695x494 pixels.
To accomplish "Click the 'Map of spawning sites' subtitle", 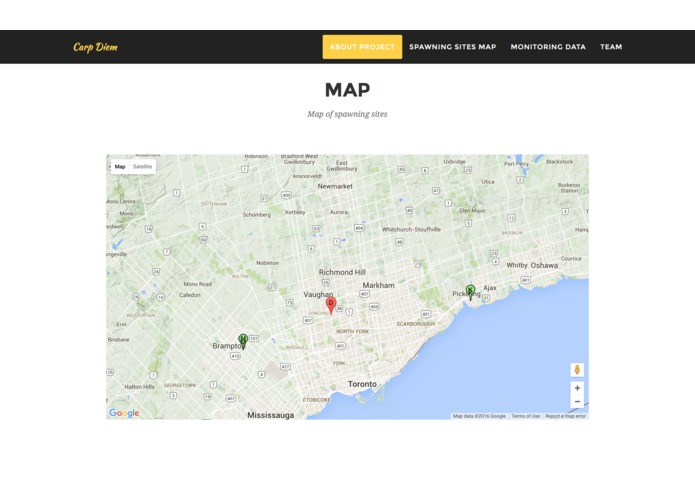I will 348,114.
